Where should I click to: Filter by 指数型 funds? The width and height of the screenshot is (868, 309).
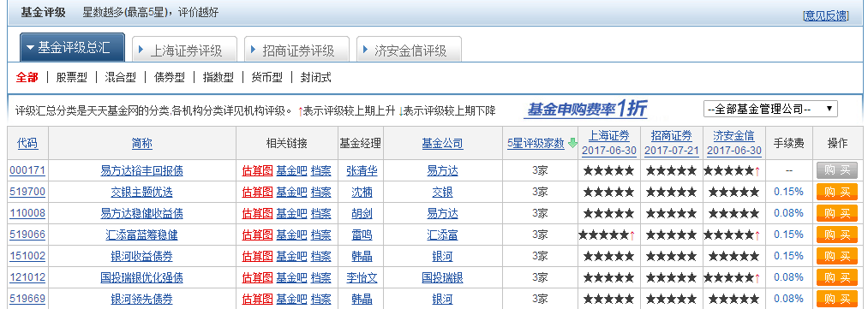point(218,77)
